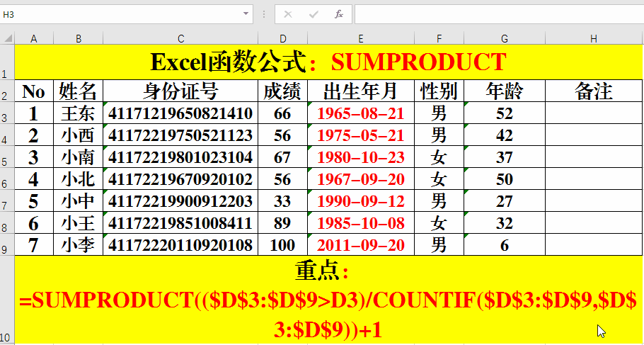Click the '姓名' header cell
This screenshot has height=345, width=644.
pos(78,91)
